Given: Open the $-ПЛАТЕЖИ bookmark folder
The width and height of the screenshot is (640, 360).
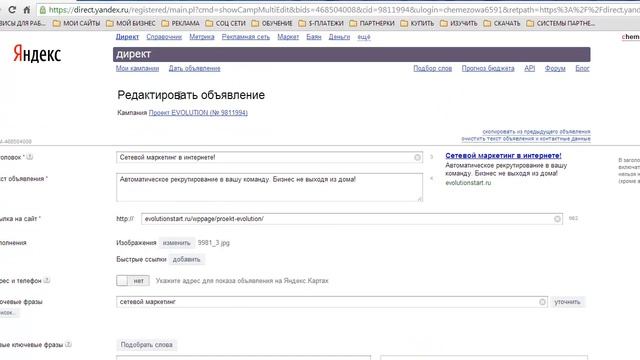Looking at the screenshot, I should pos(321,24).
